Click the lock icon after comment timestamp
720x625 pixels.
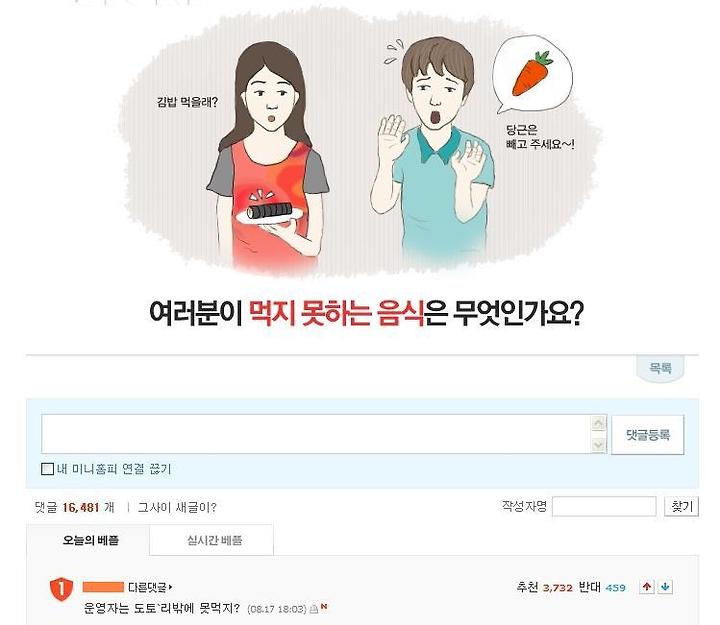314,609
